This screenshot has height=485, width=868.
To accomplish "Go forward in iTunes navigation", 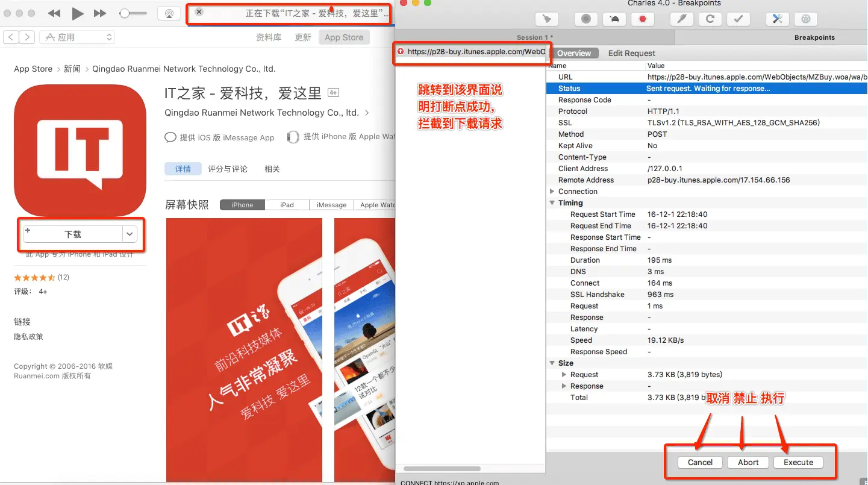I will click(x=27, y=37).
